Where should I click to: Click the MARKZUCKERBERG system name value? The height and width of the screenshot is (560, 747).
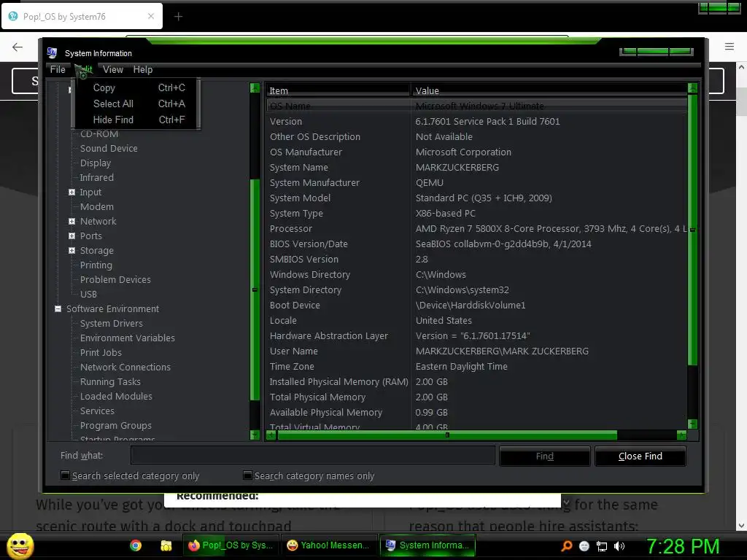click(x=457, y=168)
